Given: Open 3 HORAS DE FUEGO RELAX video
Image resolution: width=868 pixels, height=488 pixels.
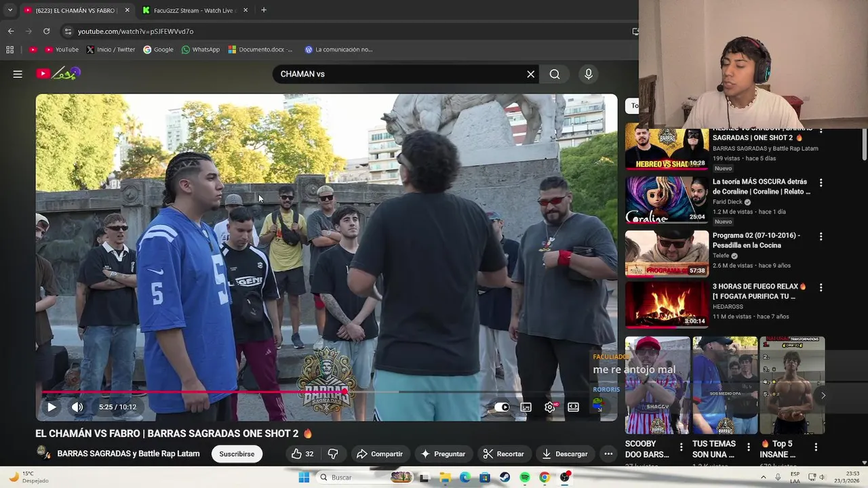Looking at the screenshot, I should coord(667,305).
